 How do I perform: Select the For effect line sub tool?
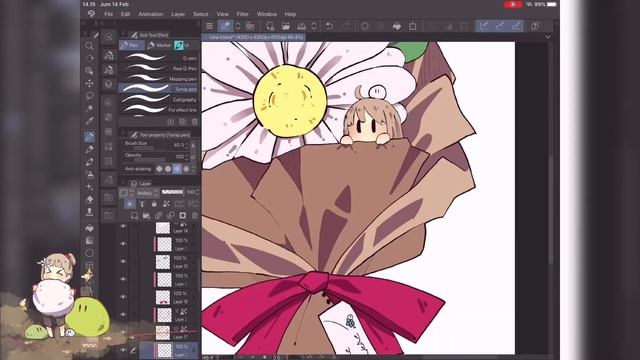pyautogui.click(x=159, y=109)
